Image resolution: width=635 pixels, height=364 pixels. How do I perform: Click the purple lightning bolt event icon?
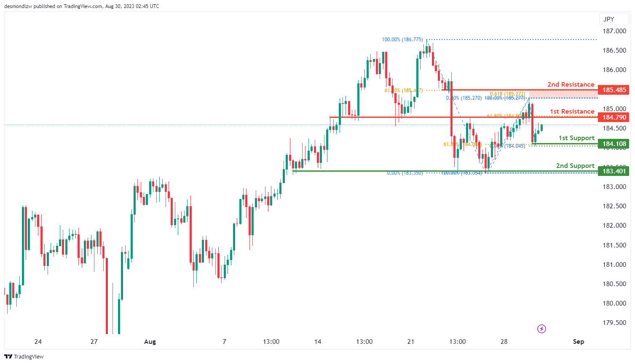[x=541, y=329]
